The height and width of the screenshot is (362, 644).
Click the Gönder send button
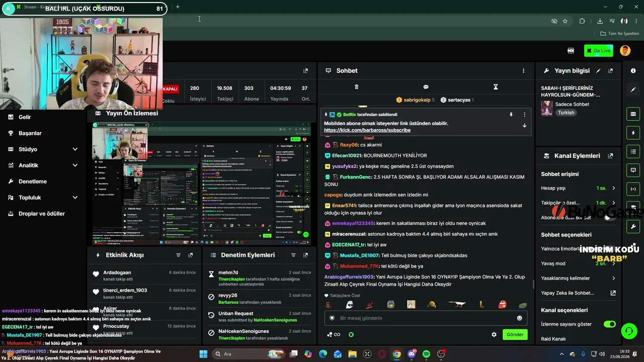515,334
